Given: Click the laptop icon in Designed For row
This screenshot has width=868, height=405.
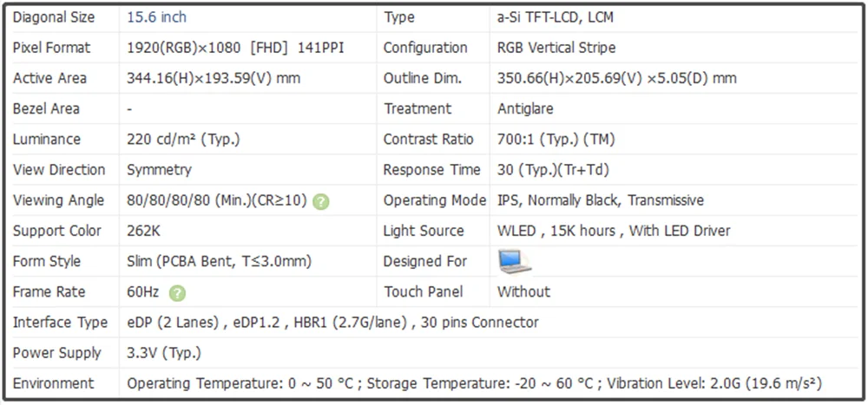Looking at the screenshot, I should click(x=515, y=261).
